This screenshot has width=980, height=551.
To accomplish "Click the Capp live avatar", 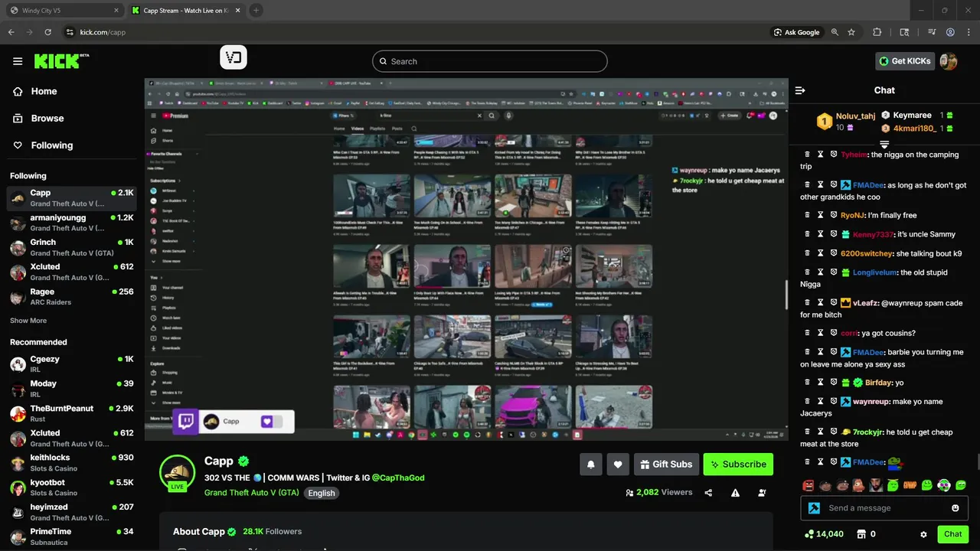I will click(177, 472).
